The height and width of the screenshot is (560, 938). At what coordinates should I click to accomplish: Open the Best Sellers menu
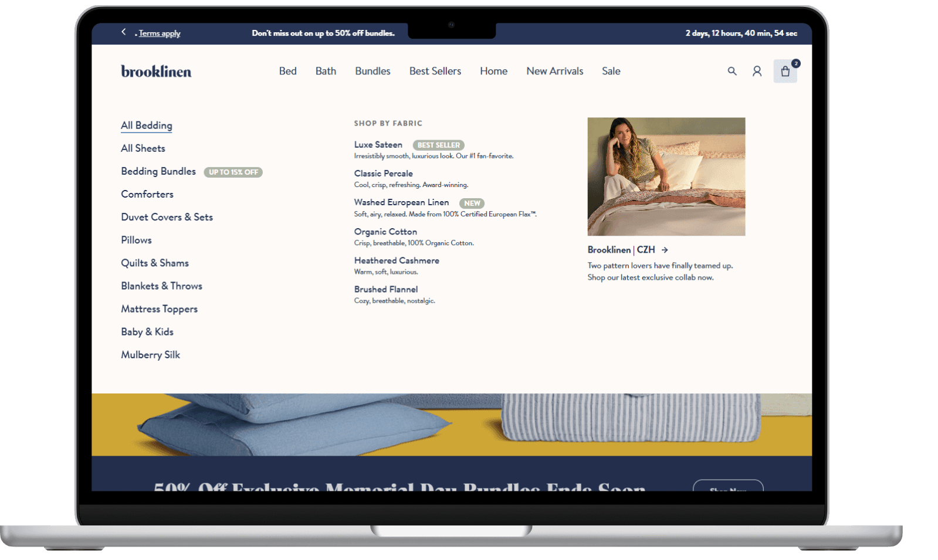[435, 71]
